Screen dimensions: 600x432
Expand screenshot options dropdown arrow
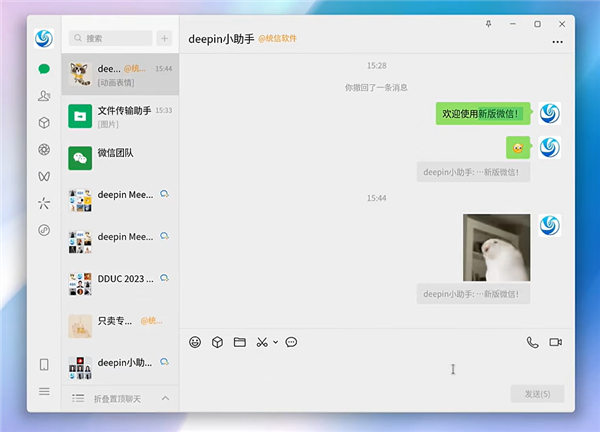pos(275,342)
